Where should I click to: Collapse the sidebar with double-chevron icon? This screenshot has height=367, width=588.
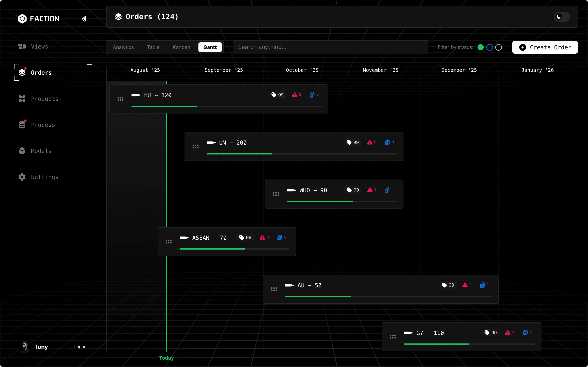(x=84, y=19)
